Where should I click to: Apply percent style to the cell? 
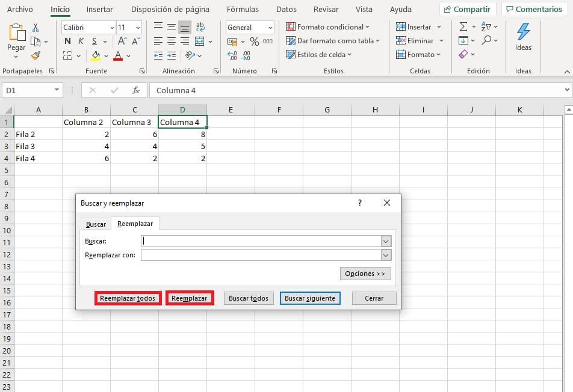click(254, 41)
